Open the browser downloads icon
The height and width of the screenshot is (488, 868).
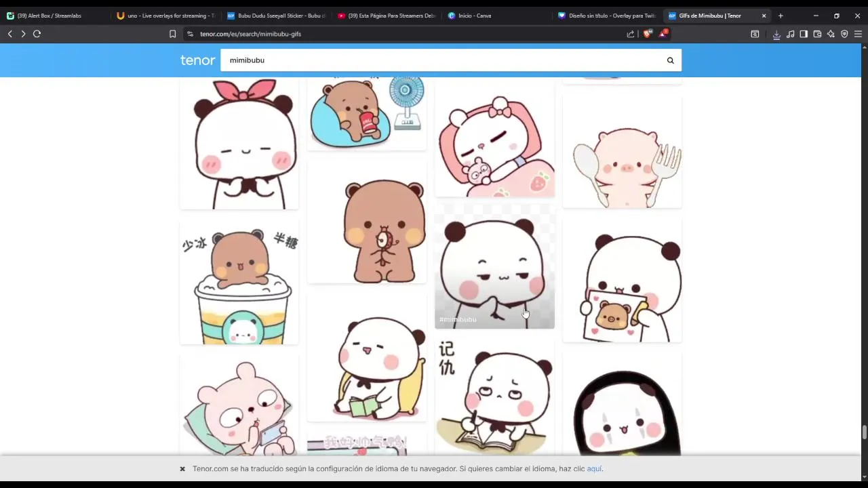pyautogui.click(x=776, y=34)
